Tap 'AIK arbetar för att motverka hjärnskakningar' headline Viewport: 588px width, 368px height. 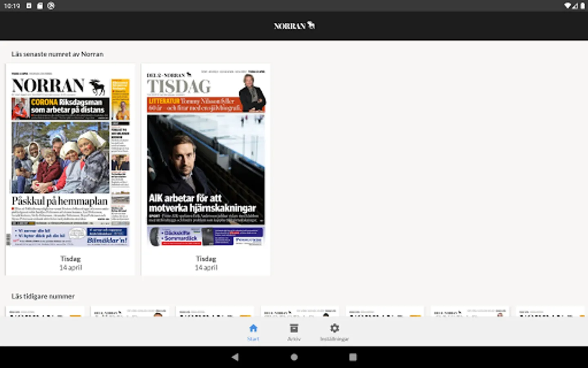(x=203, y=203)
